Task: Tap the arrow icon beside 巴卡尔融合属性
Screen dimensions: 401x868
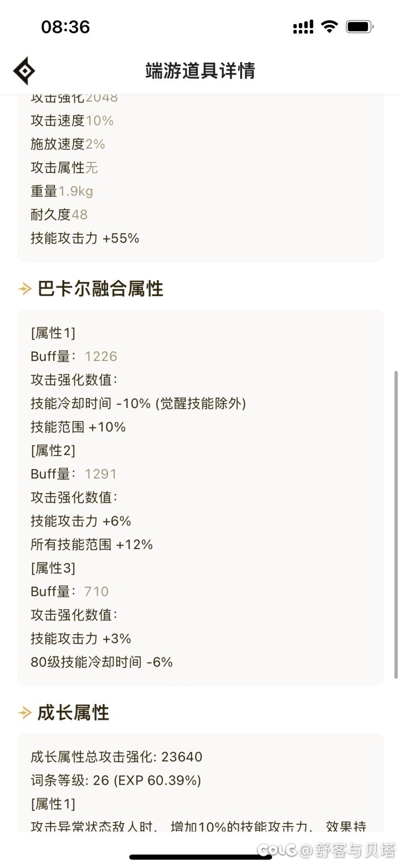Action: [25, 289]
